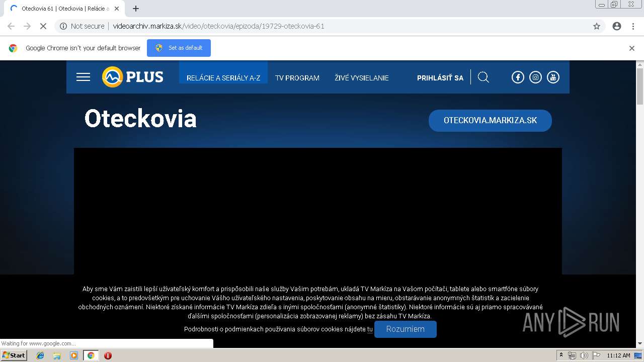The width and height of the screenshot is (644, 362).
Task: Open Živé vysielanie menu item
Action: 362,78
